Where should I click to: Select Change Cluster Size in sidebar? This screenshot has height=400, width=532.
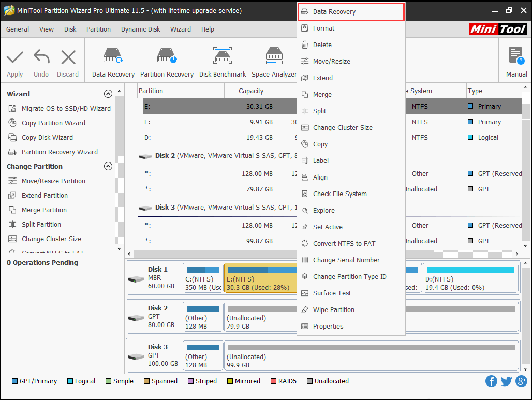click(45, 239)
